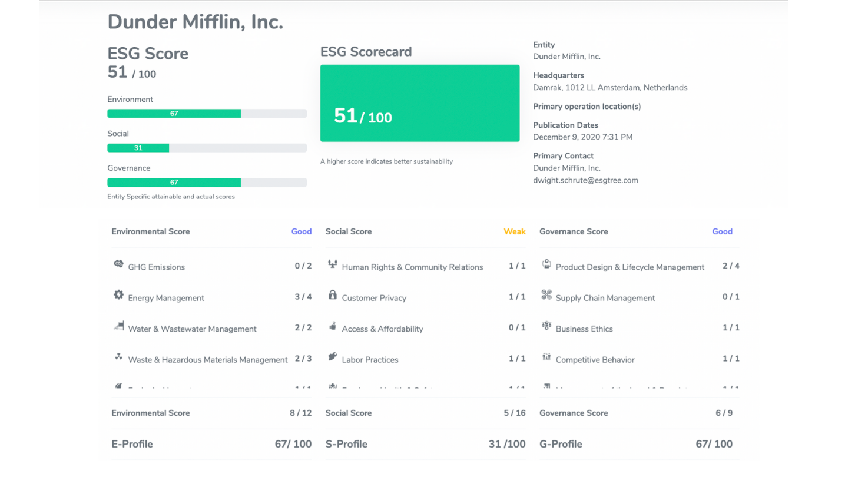The height and width of the screenshot is (477, 868).
Task: Open the dwight.schrute@esgtree.com email link
Action: 587,180
